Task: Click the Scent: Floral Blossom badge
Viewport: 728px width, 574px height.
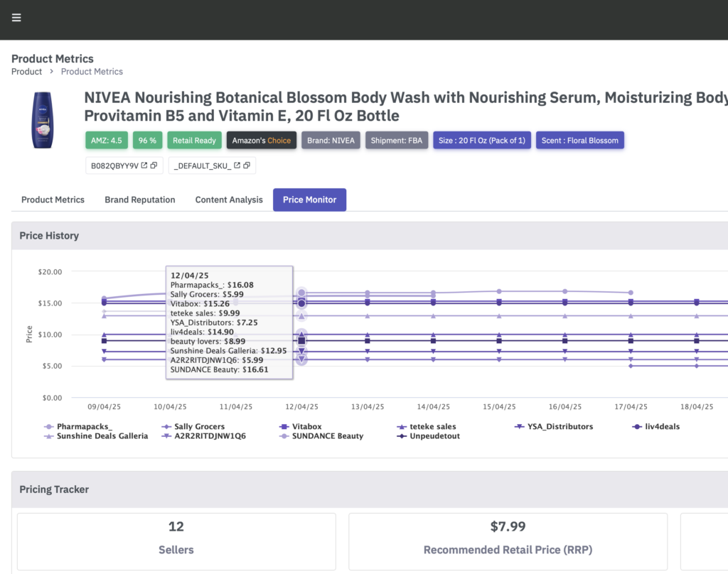Action: tap(580, 140)
